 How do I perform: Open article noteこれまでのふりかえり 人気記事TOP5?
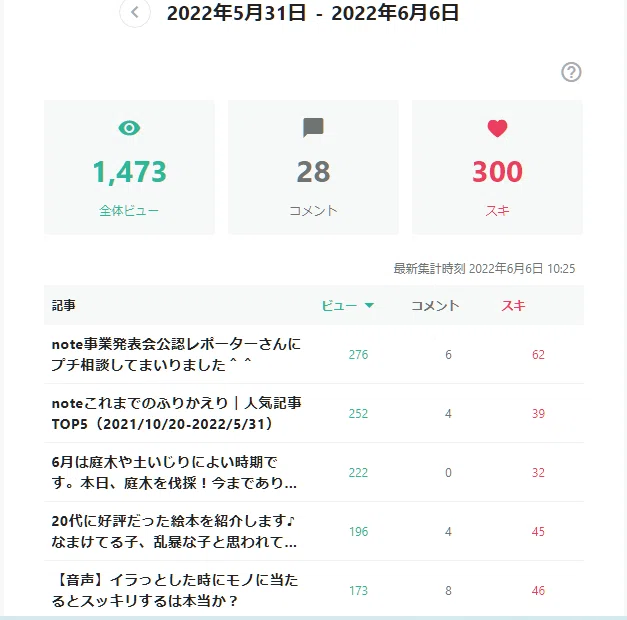tap(176, 413)
